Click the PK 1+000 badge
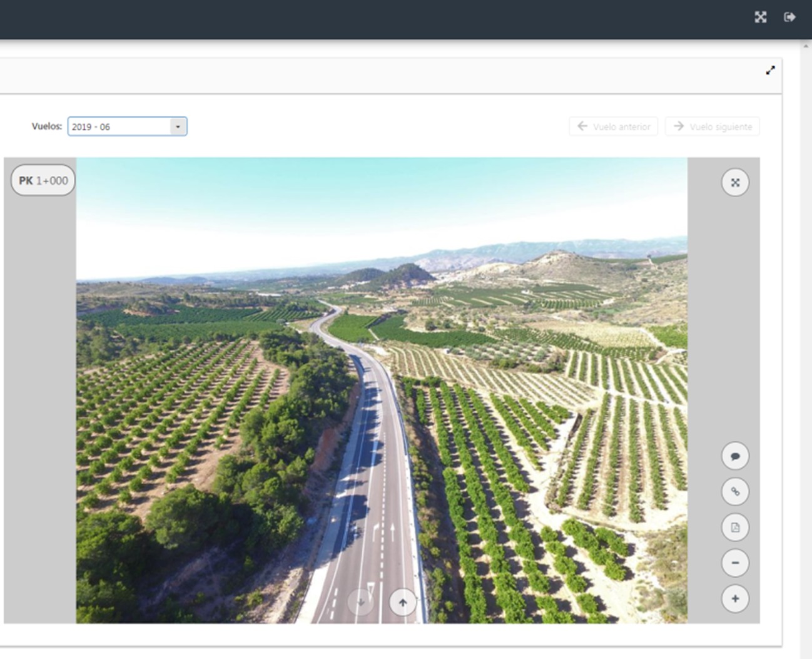Viewport: 812px width, 659px height. pyautogui.click(x=43, y=180)
